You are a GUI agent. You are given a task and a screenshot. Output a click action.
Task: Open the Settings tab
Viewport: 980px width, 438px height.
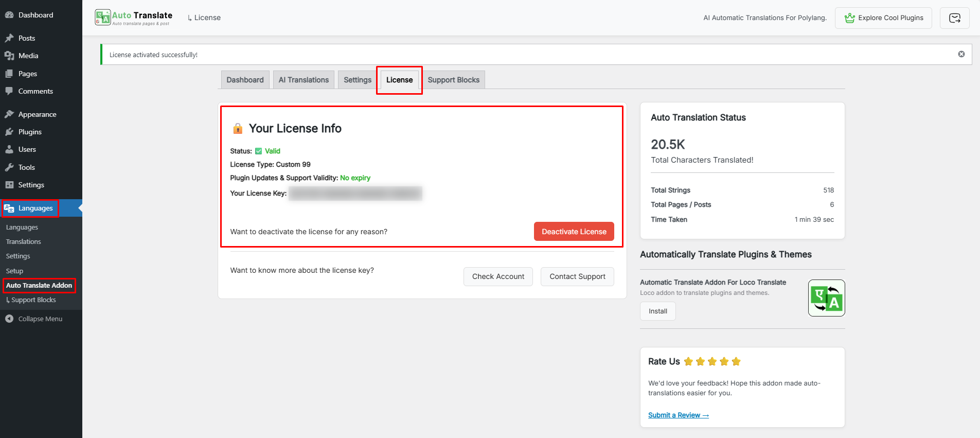pos(358,80)
